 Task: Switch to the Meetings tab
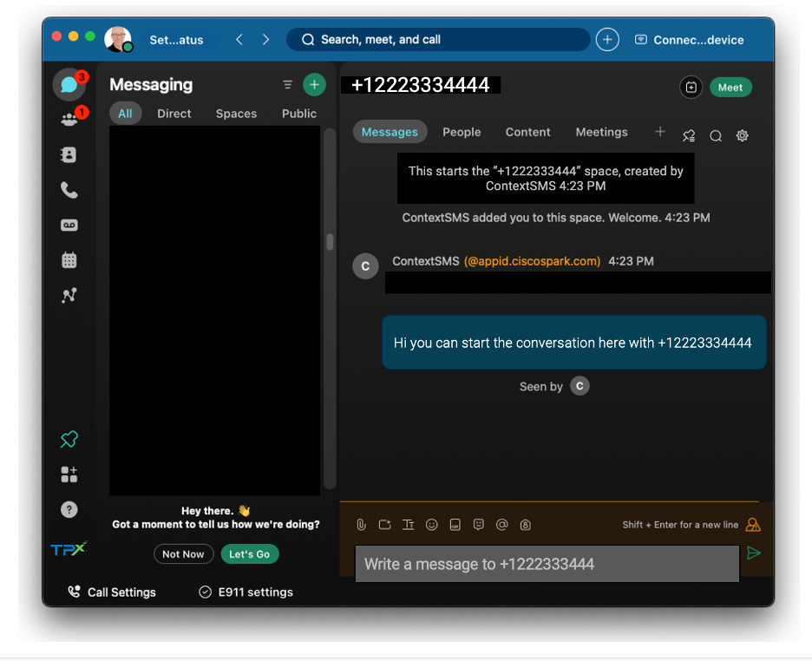(601, 132)
